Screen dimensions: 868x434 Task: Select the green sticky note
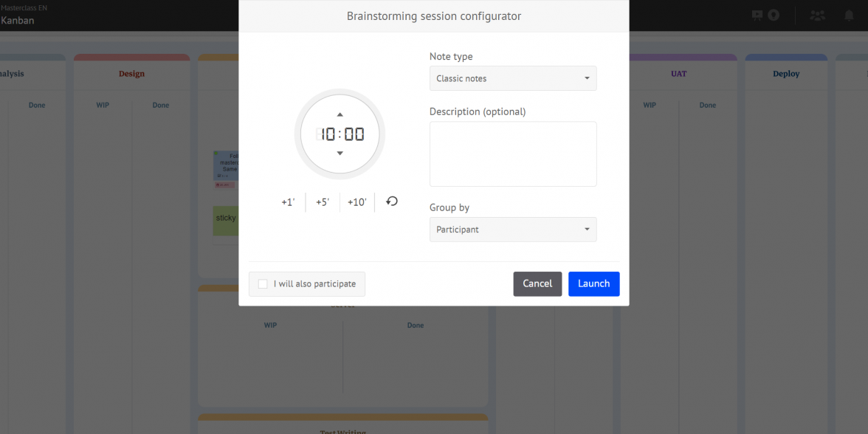coord(226,220)
